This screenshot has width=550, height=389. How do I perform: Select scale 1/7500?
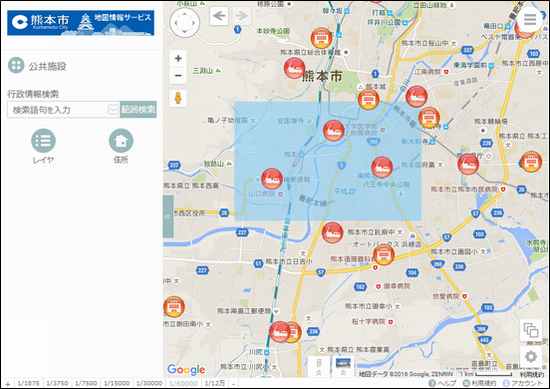tap(86, 383)
